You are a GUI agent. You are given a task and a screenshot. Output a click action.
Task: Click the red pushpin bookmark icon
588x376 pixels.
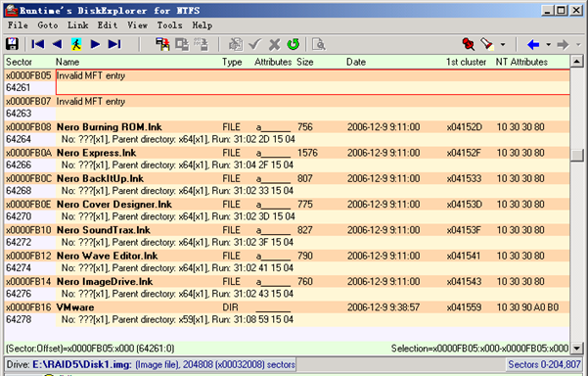point(468,44)
